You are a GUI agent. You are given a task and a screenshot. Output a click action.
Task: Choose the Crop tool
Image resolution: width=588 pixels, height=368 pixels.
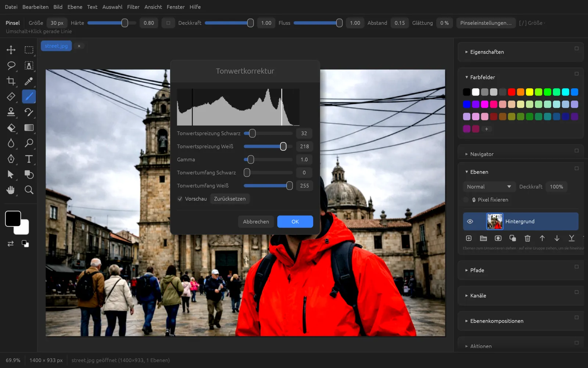[11, 81]
